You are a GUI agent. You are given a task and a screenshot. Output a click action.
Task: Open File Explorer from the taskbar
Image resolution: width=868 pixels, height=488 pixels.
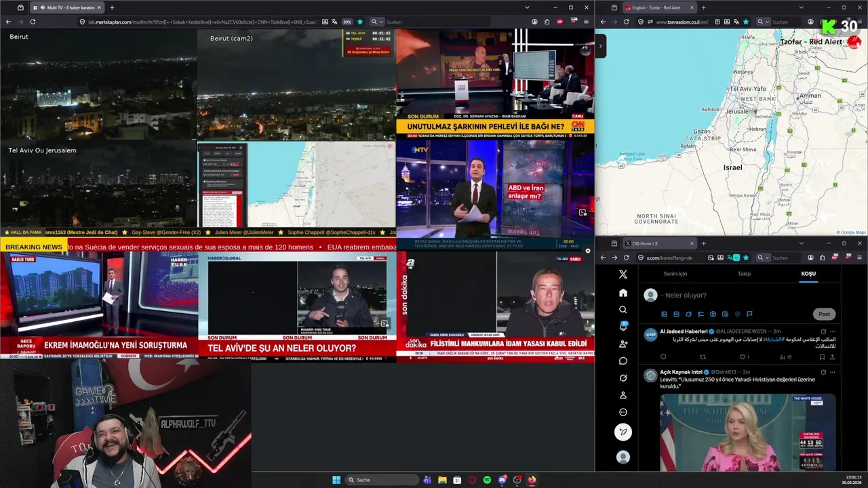tap(442, 480)
